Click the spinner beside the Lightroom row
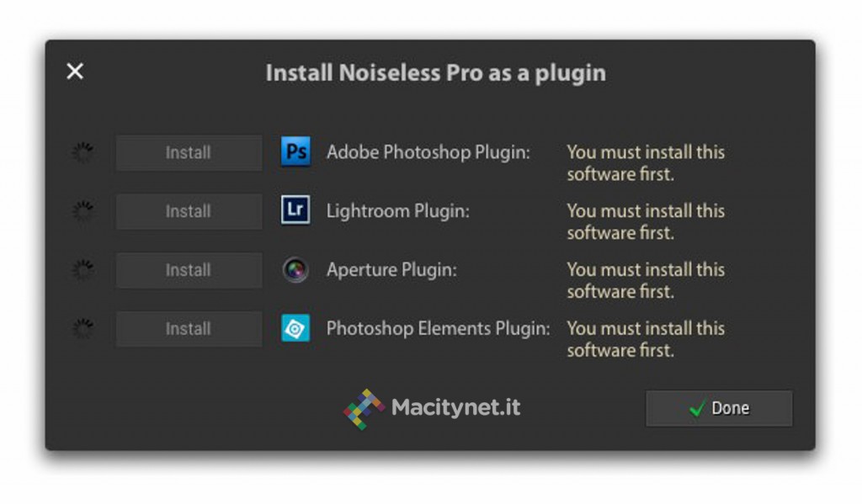Image resolution: width=862 pixels, height=504 pixels. pos(83,211)
